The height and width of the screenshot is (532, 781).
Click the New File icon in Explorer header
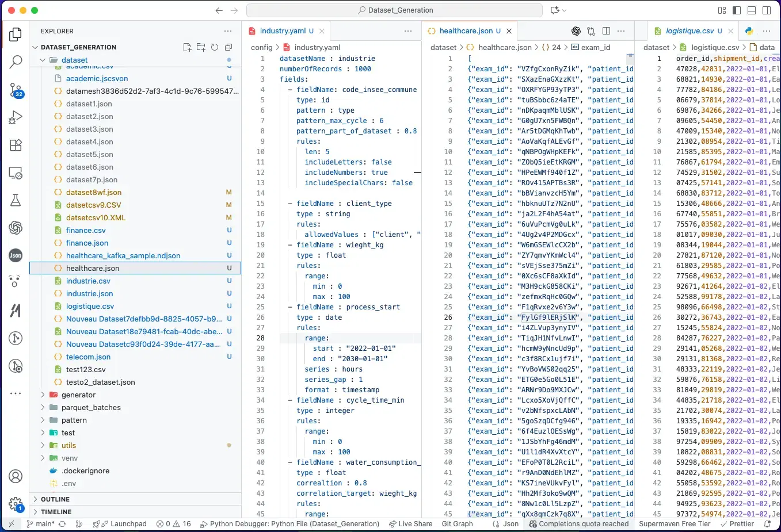tap(187, 47)
